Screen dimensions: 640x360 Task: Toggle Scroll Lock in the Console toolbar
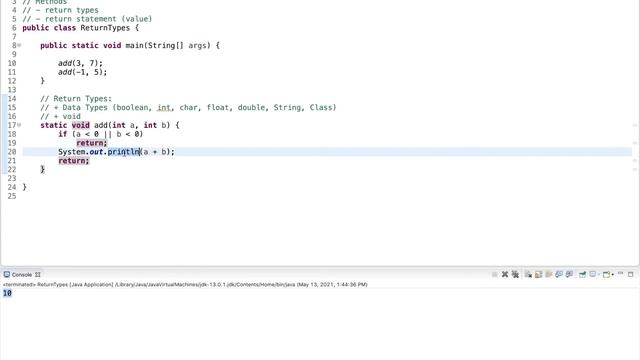[x=538, y=275]
